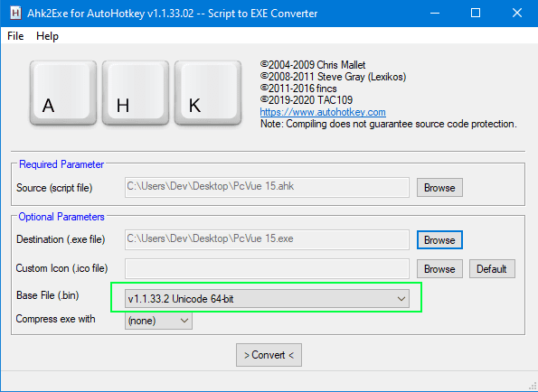
Task: Click the 'Source (script file)' label
Action: [x=54, y=188]
